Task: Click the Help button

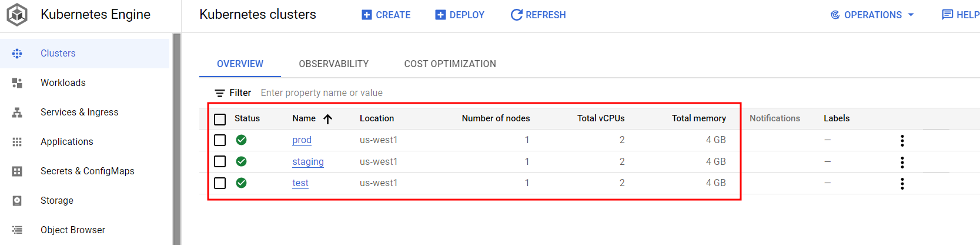Action: (x=961, y=15)
